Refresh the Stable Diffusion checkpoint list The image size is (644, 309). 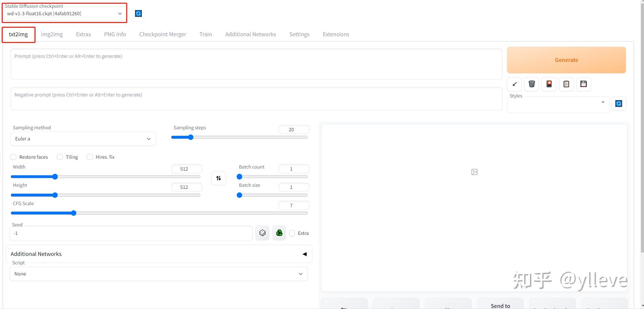coord(138,14)
